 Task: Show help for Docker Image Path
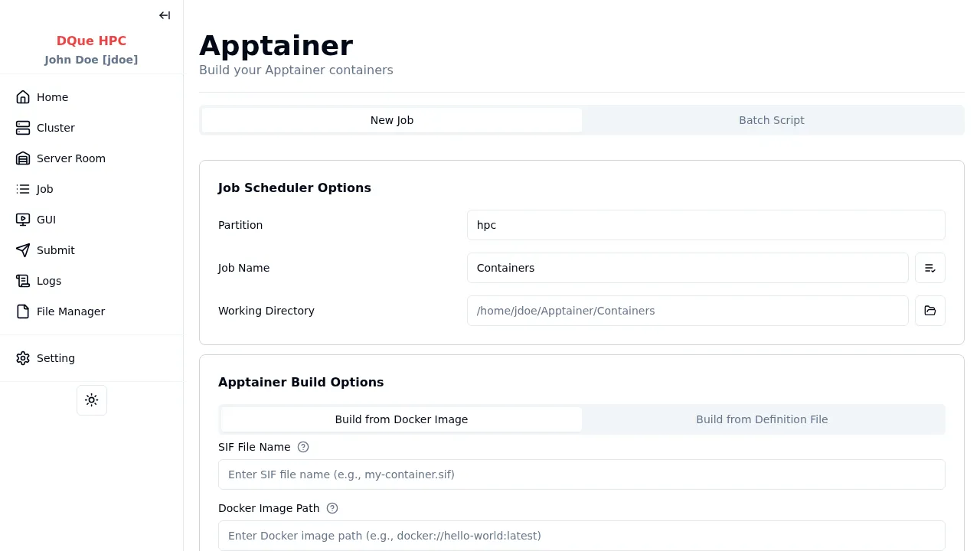(x=332, y=508)
